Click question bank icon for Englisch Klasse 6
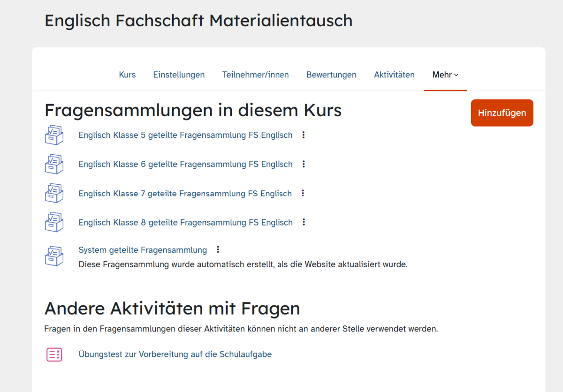Image resolution: width=563 pixels, height=392 pixels. (x=54, y=164)
